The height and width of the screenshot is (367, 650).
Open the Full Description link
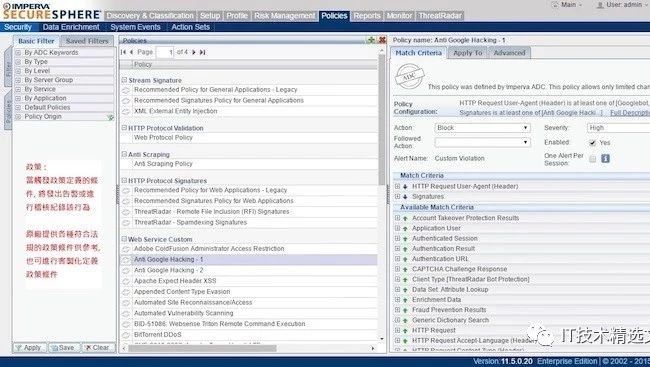(630, 113)
